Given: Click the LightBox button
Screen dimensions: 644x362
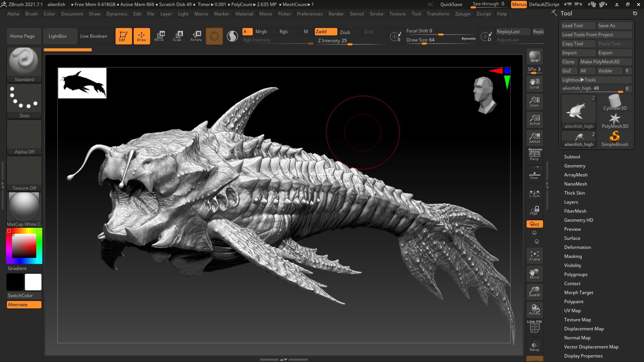Looking at the screenshot, I should click(60, 36).
